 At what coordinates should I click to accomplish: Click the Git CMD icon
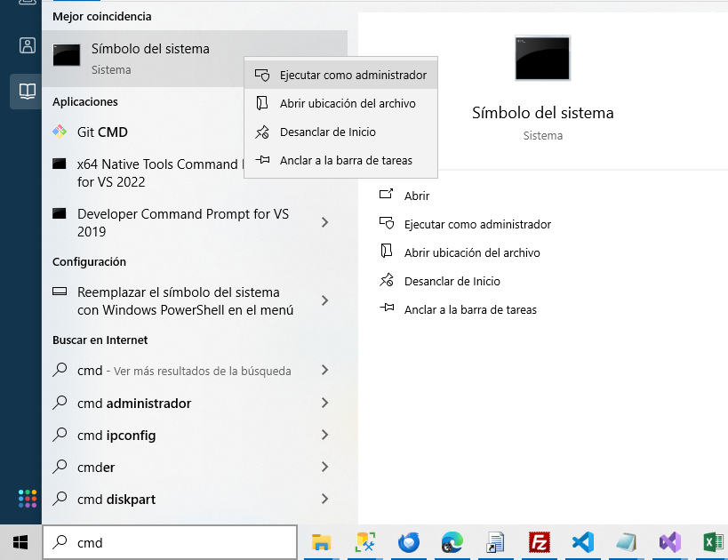[60, 132]
